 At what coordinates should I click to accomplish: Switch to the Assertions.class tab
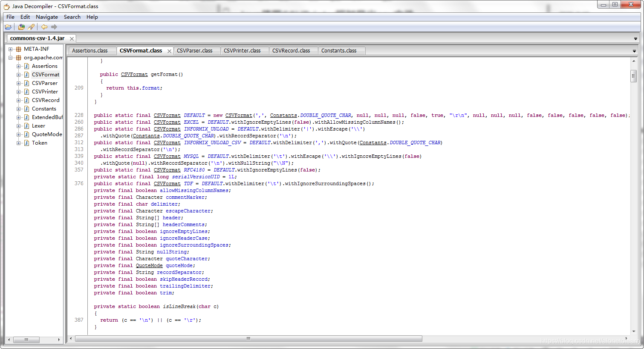[x=92, y=50]
